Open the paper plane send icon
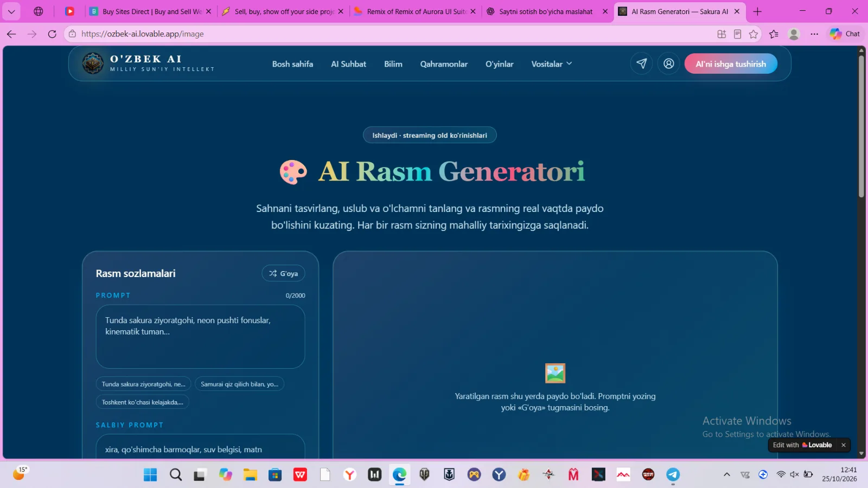 coord(641,63)
